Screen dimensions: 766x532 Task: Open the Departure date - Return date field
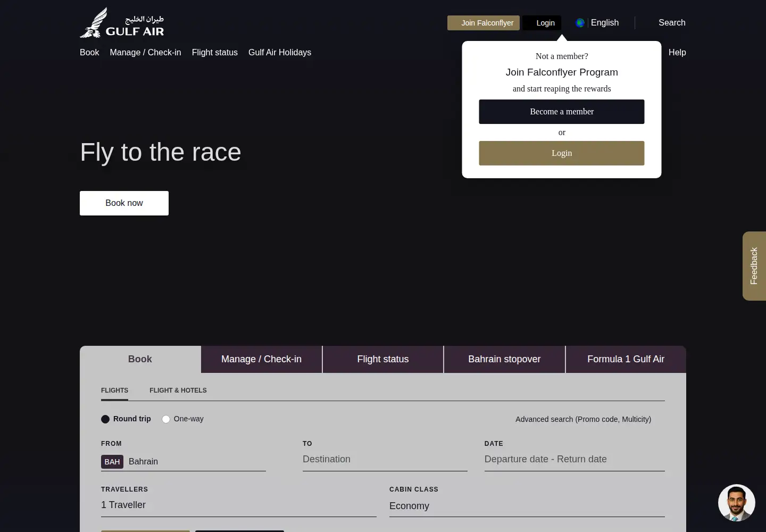pos(574,460)
